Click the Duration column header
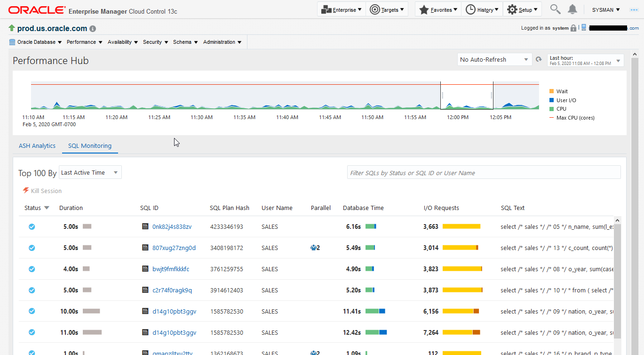This screenshot has width=644, height=355. [x=71, y=208]
